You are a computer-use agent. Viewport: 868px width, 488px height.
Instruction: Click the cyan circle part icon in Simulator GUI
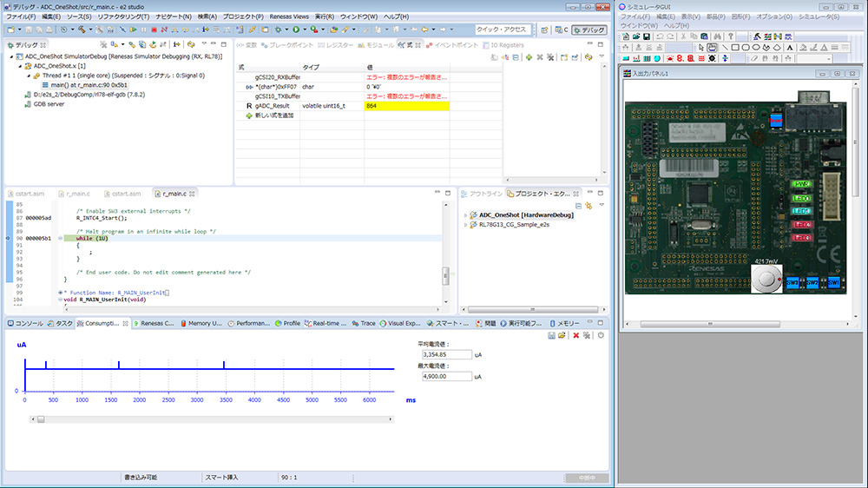(656, 58)
